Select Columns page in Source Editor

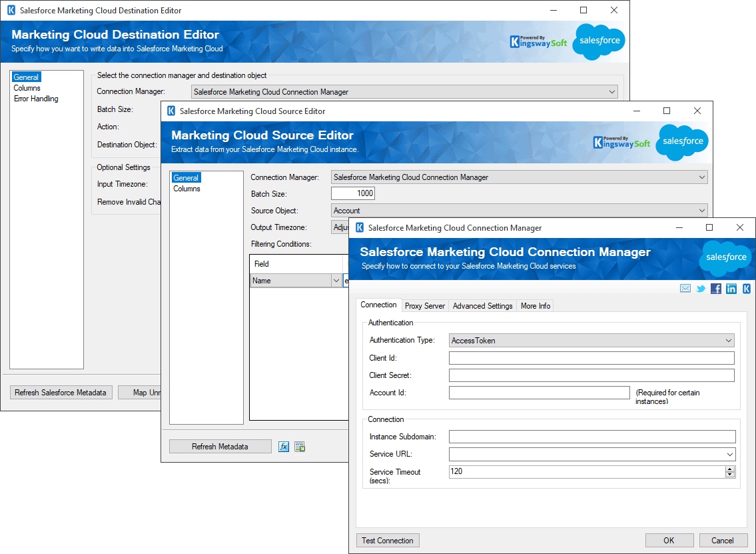click(x=187, y=189)
